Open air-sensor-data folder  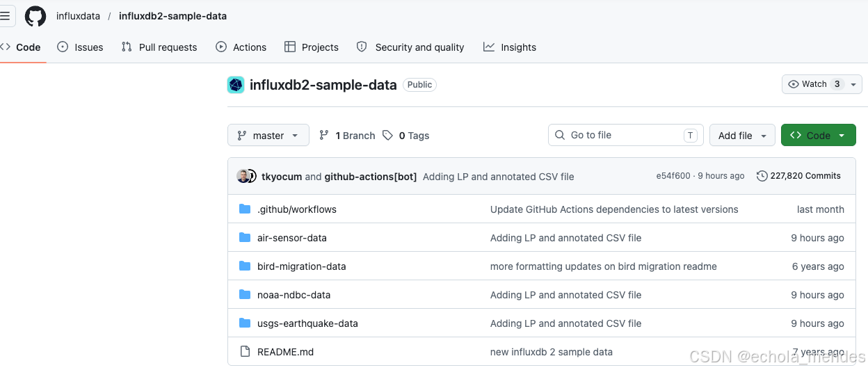pyautogui.click(x=292, y=238)
